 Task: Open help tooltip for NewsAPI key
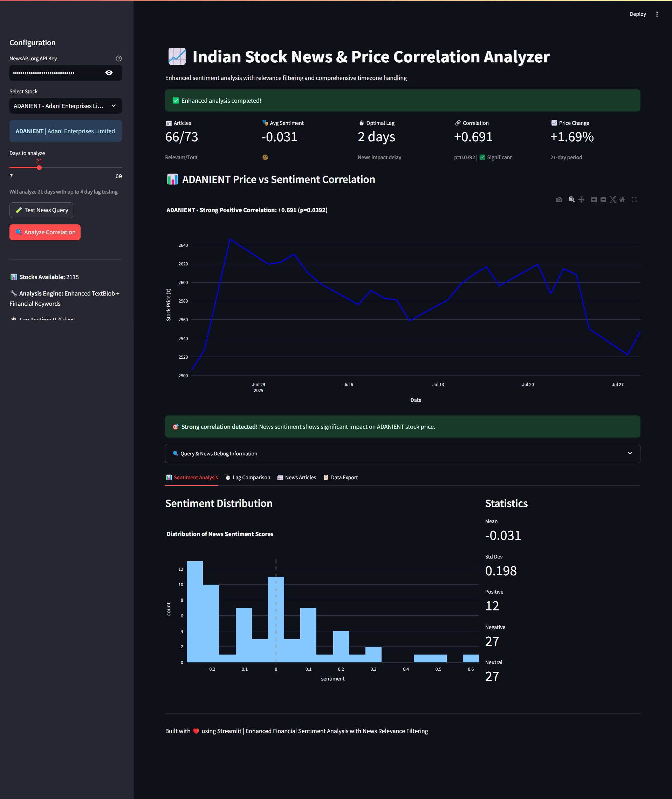click(x=118, y=58)
